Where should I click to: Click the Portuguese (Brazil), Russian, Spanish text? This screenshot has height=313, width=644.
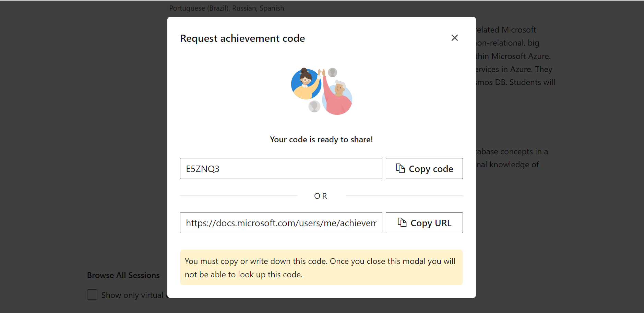[227, 8]
